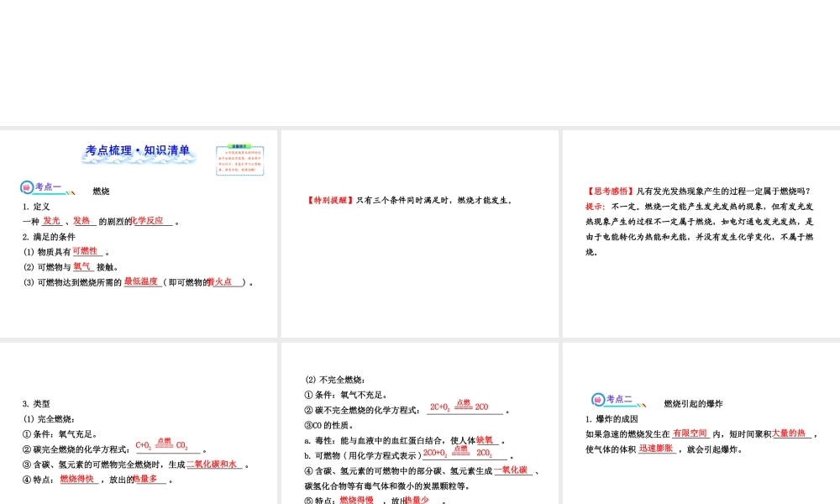Select the red answer 二氧化碳和水
Viewport: 840px width, 504px height.
pyautogui.click(x=212, y=464)
